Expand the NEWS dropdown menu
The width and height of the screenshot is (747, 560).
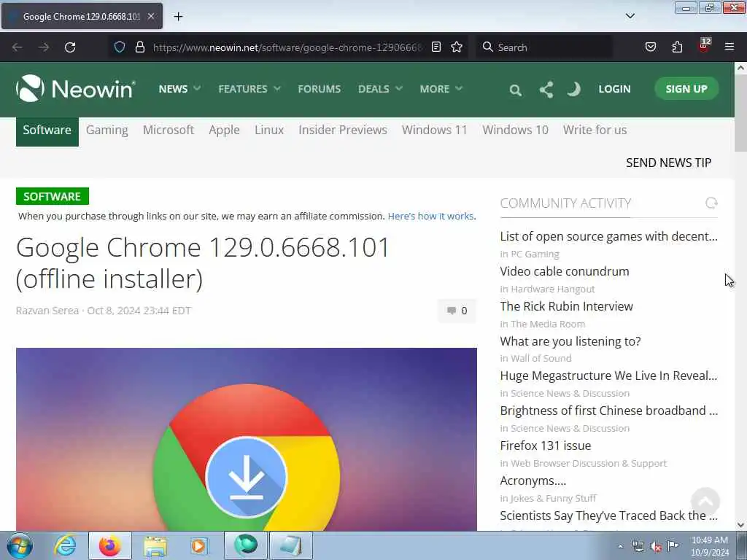179,89
